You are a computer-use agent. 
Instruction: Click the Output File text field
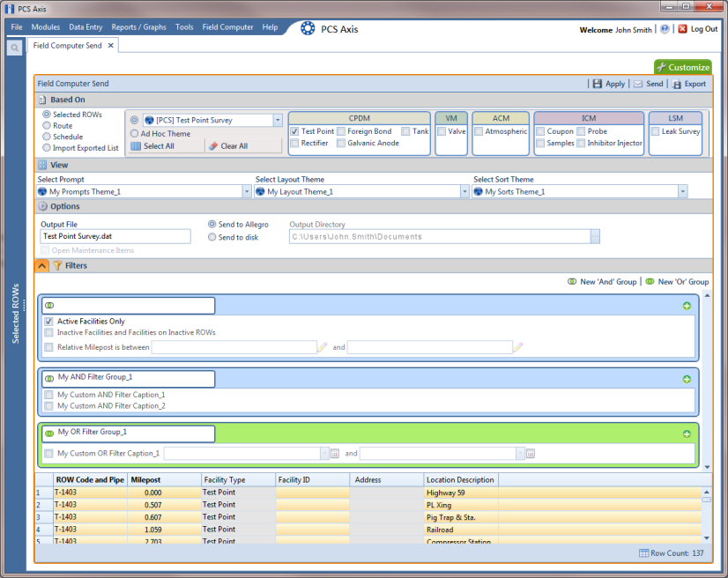click(115, 236)
